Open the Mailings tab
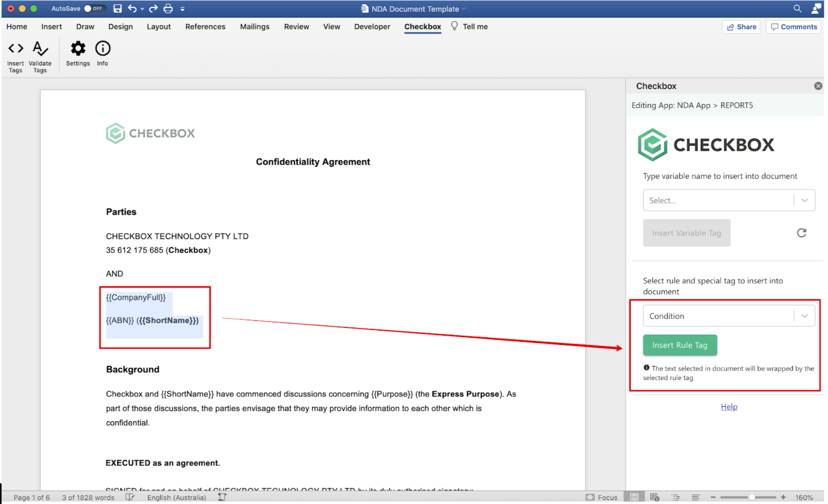This screenshot has height=504, width=828. [255, 27]
